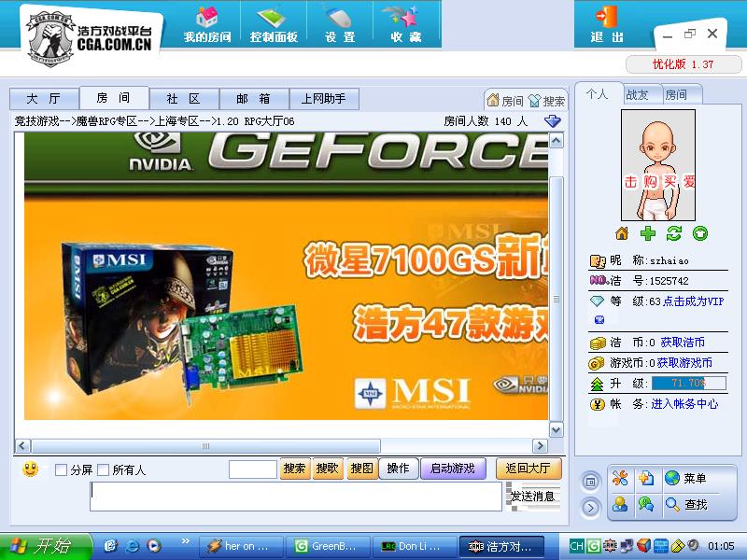The image size is (747, 560).
Task: Click the horizontal scrollbar left arrow
Action: click(x=22, y=446)
